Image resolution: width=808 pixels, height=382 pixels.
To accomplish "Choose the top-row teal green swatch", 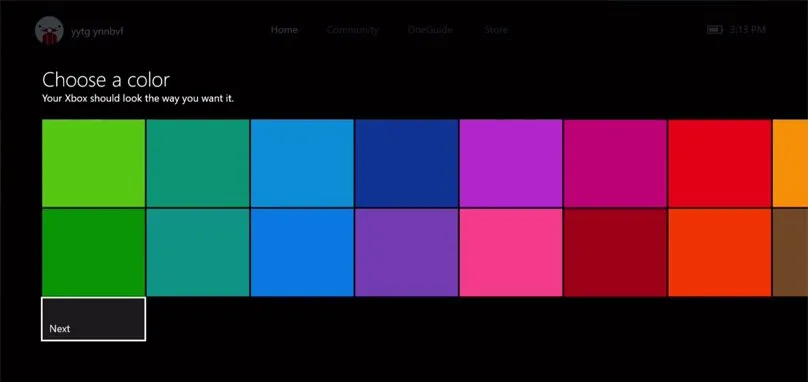I will (198, 163).
